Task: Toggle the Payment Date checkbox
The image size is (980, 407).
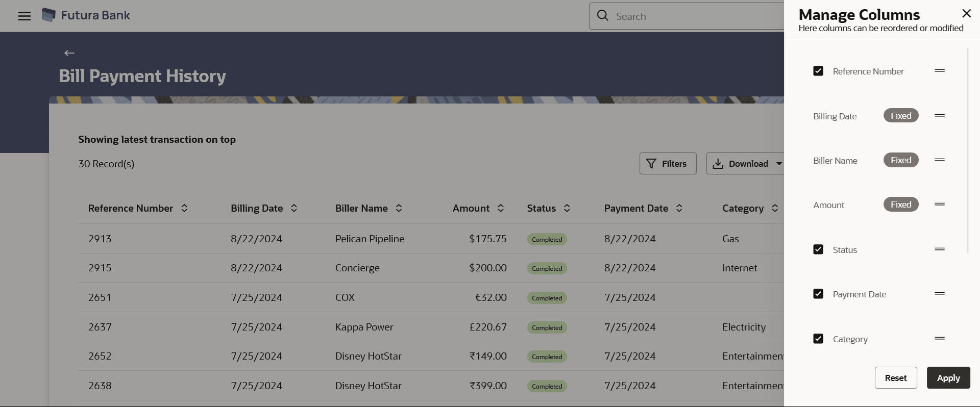Action: tap(818, 294)
